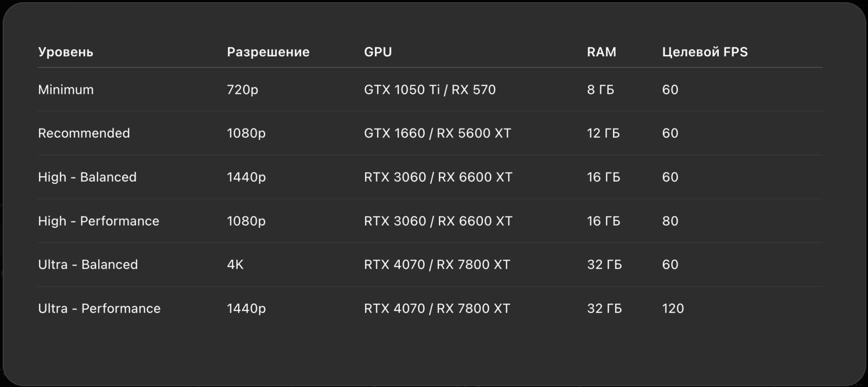
Task: Click the RAM column header
Action: point(602,52)
